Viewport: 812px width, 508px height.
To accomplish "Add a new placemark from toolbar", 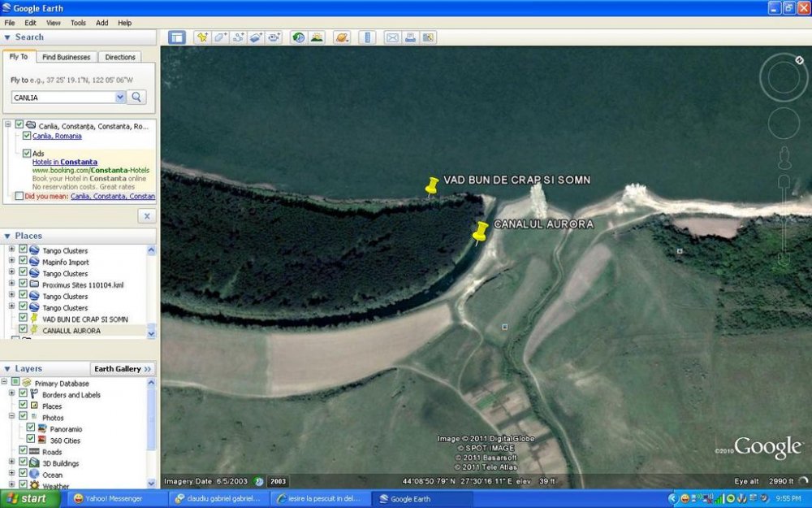I will 202,37.
